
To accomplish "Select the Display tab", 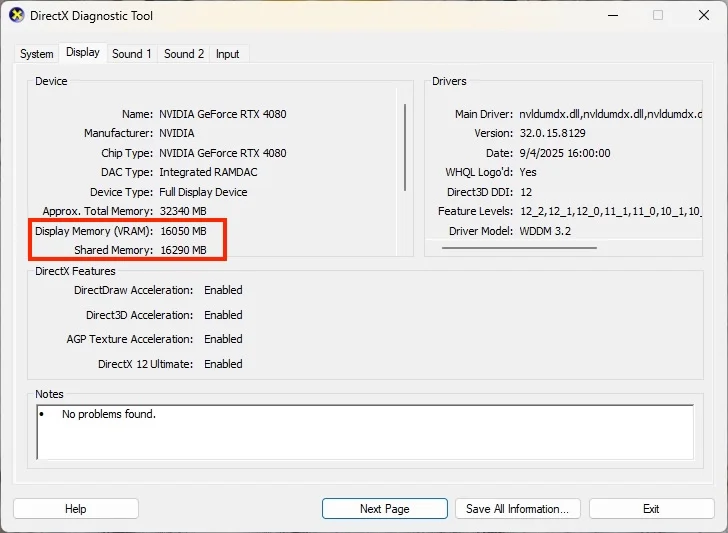I will (x=83, y=52).
